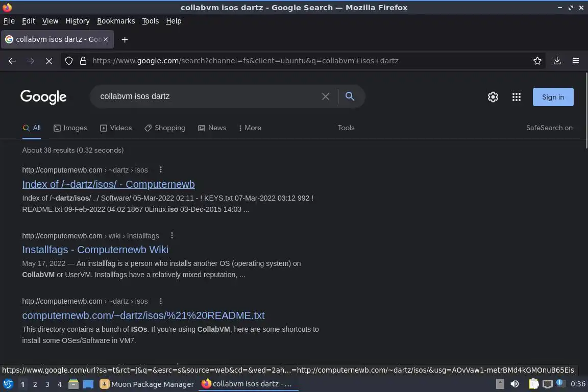Bookmark this page with the star icon
This screenshot has height=392, width=588.
click(x=537, y=61)
